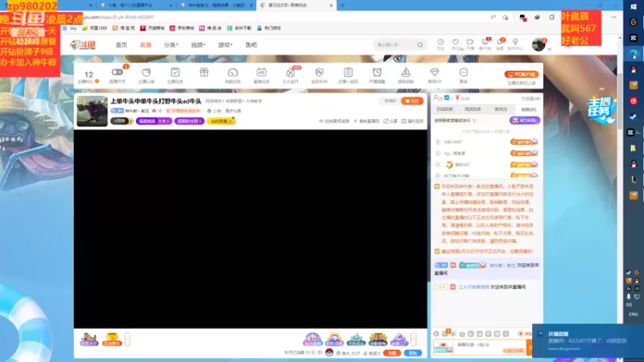This screenshot has height=362, width=644.
Task: Switch to the 钻粉(20) tab
Action: [x=529, y=109]
